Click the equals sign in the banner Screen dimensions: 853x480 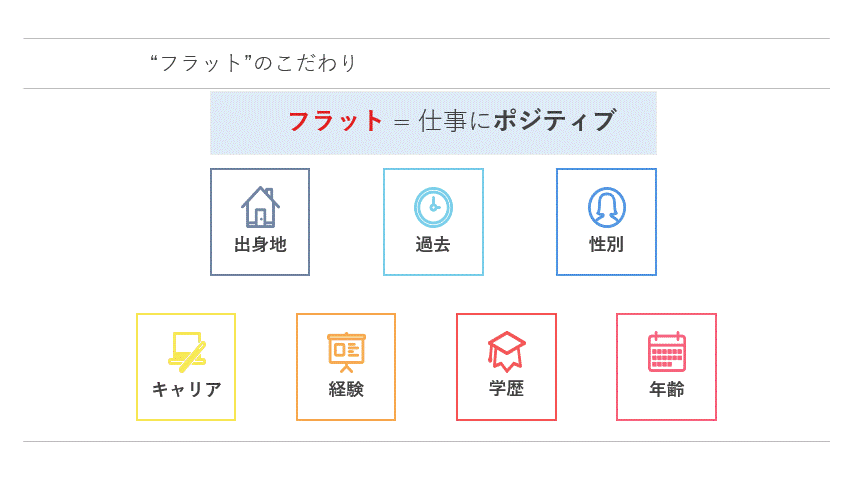coord(402,123)
